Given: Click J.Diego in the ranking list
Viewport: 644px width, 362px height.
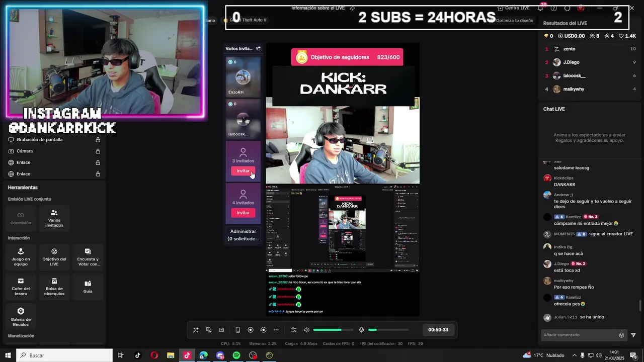Looking at the screenshot, I should (x=591, y=62).
